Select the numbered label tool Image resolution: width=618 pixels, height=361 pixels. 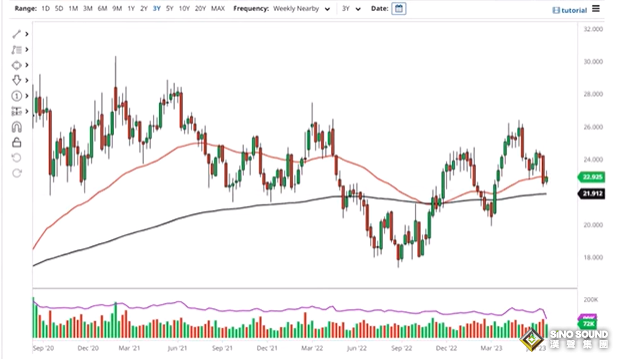(x=16, y=96)
